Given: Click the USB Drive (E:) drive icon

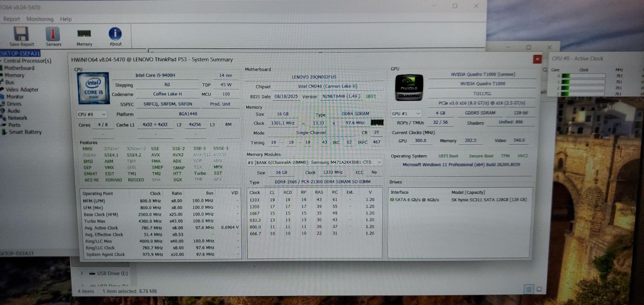Looking at the screenshot, I should coord(92,274).
